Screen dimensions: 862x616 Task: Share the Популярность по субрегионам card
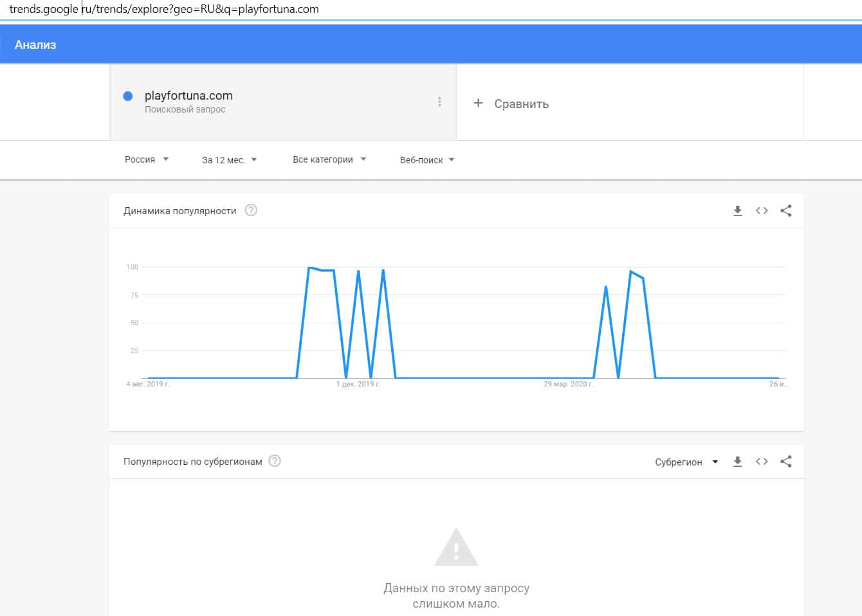(x=786, y=461)
